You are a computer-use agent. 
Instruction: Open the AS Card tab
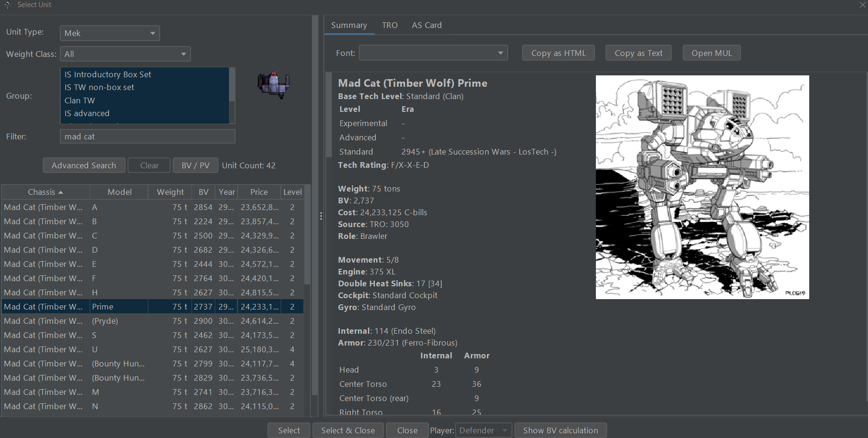click(426, 25)
